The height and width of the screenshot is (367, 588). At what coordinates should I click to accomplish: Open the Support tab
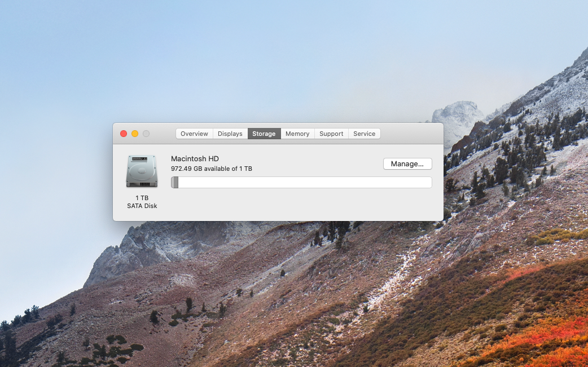point(331,134)
